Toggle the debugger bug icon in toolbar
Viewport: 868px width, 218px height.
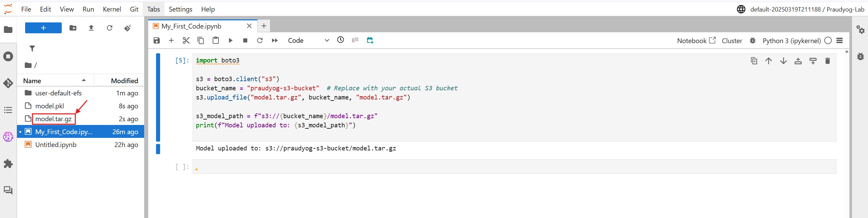coord(752,40)
